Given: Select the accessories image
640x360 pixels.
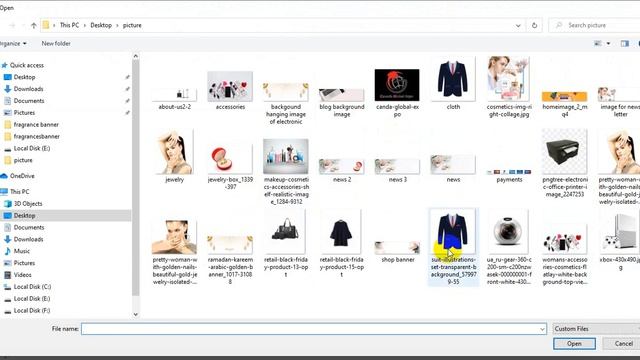Looking at the screenshot, I should (x=230, y=91).
